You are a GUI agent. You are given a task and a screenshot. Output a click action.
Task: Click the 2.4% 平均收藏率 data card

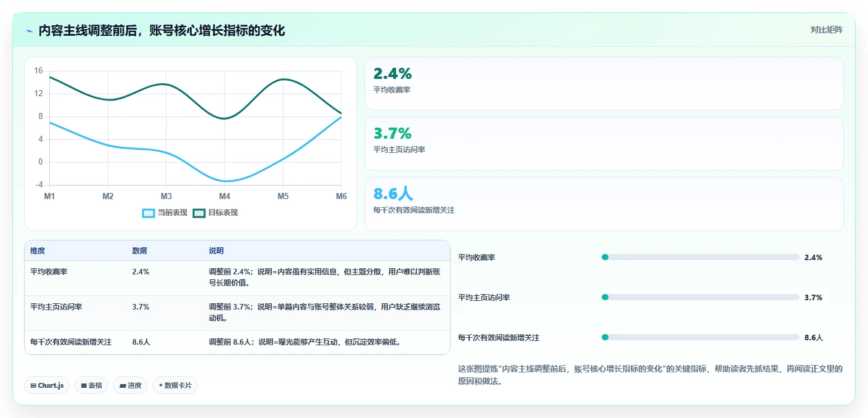(604, 84)
